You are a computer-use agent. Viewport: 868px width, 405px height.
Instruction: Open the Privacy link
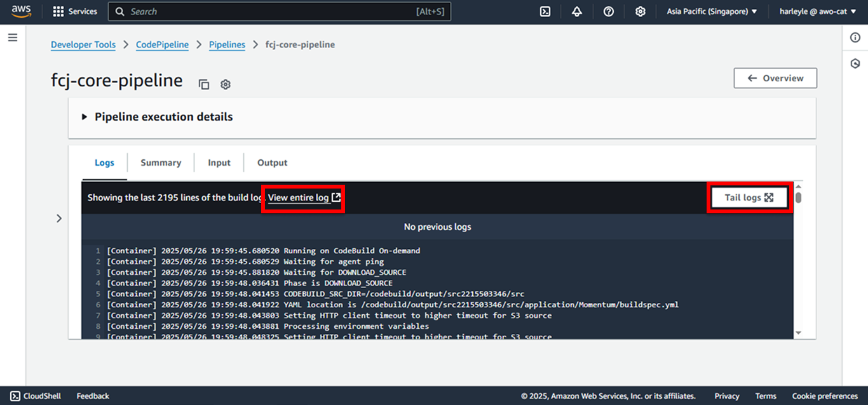727,396
